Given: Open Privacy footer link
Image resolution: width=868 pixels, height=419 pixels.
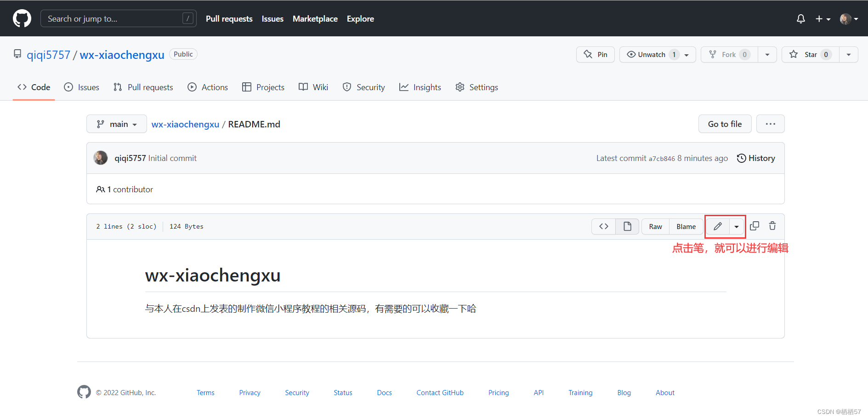Looking at the screenshot, I should click(x=250, y=392).
